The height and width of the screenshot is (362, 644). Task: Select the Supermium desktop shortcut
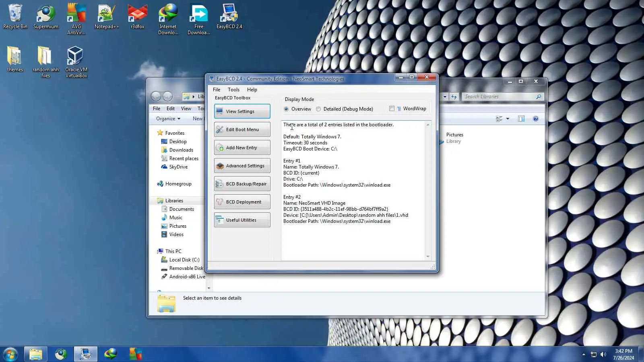46,17
